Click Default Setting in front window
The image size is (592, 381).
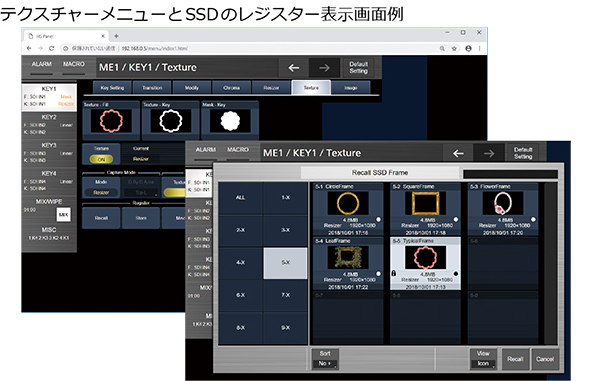pos(523,153)
